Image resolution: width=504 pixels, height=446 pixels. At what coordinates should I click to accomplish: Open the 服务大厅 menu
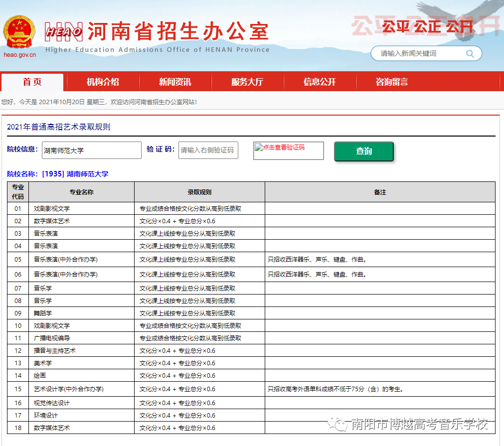coord(247,82)
